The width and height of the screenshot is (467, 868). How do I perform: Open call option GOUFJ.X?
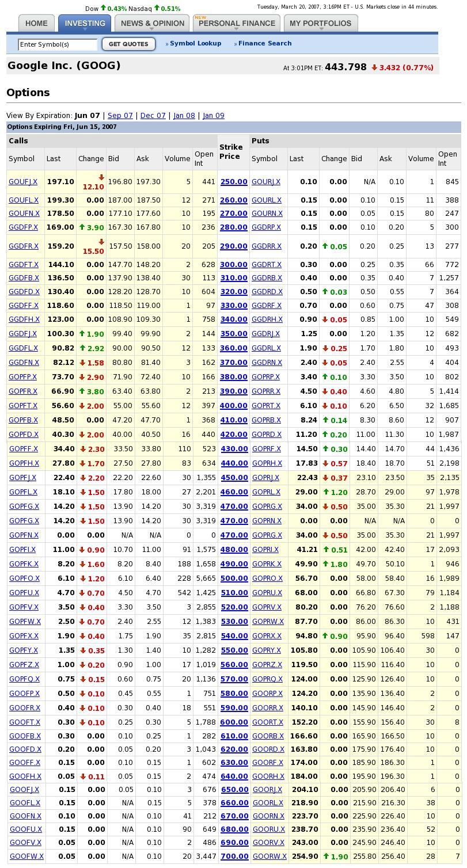point(23,182)
